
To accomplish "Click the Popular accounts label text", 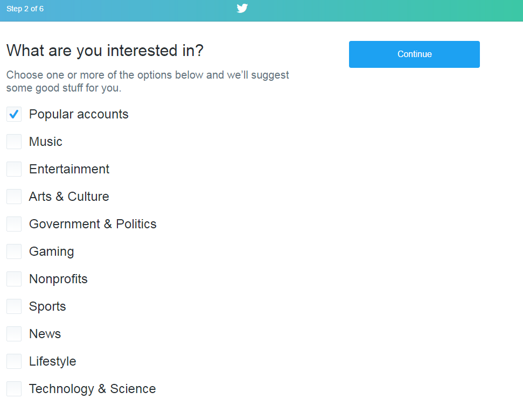I will pyautogui.click(x=79, y=114).
